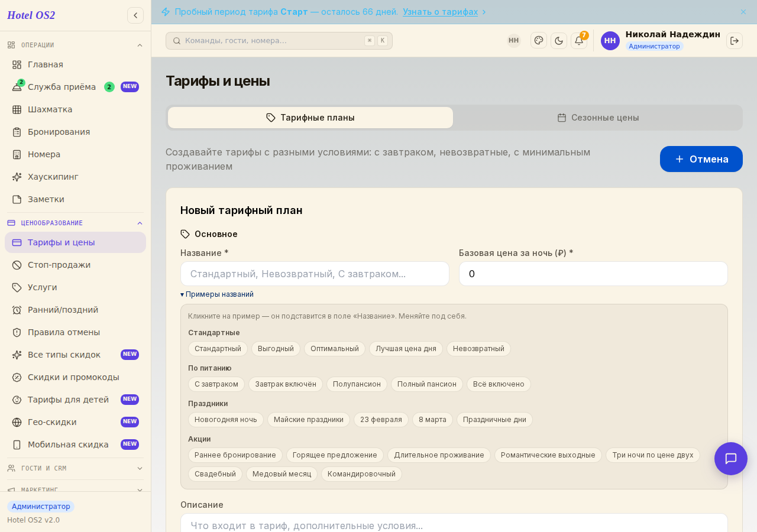Pick the 23 февраля chip
Image resolution: width=757 pixels, height=532 pixels.
[381, 420]
